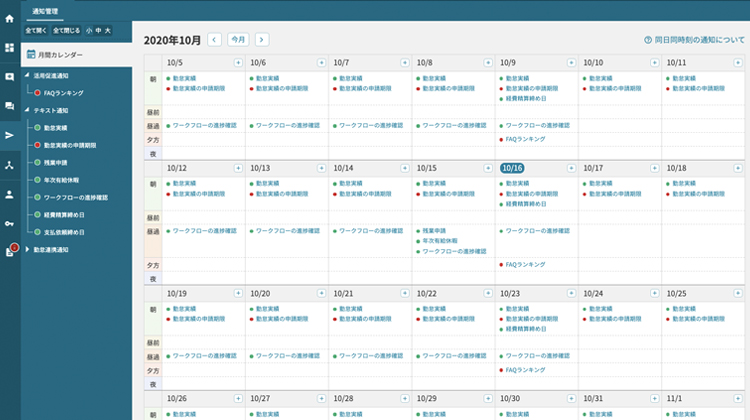This screenshot has width=750, height=420.
Task: Add notification on 10/8 with plus icon
Action: [488, 63]
